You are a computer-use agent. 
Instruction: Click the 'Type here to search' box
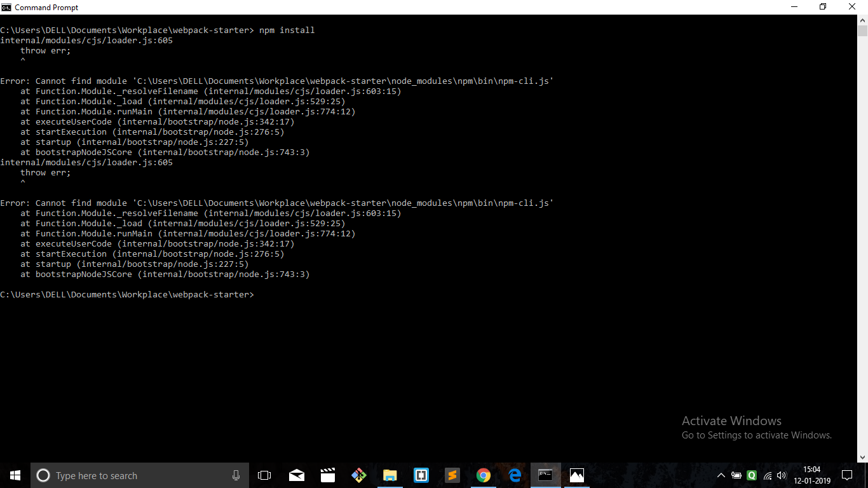click(139, 475)
